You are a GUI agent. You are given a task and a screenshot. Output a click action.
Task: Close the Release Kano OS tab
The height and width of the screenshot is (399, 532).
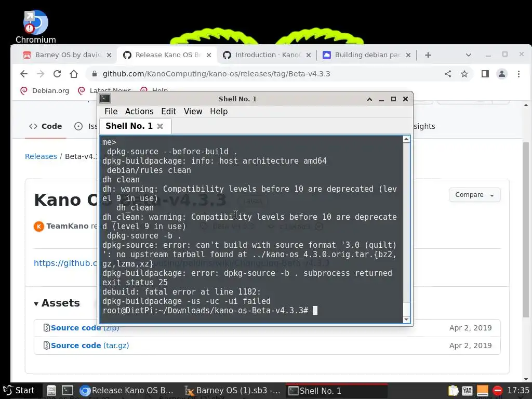pyautogui.click(x=209, y=55)
